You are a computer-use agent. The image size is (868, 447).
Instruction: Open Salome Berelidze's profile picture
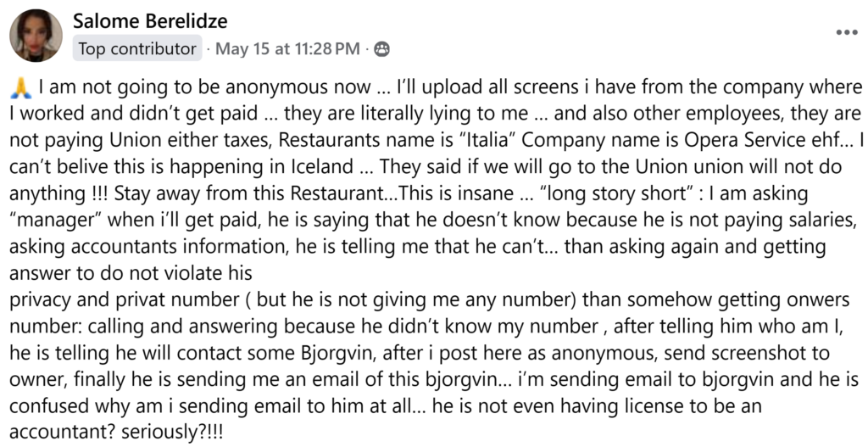[x=36, y=36]
